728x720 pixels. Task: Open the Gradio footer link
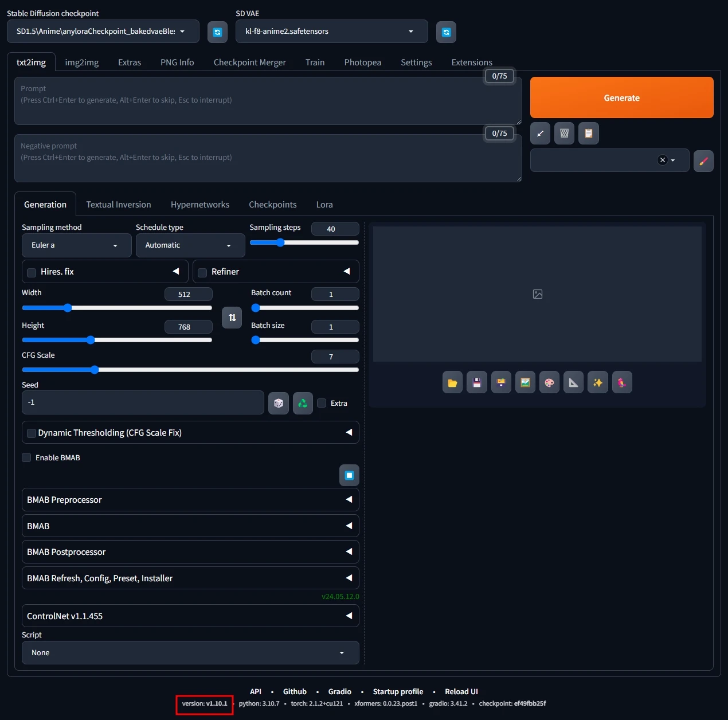340,691
